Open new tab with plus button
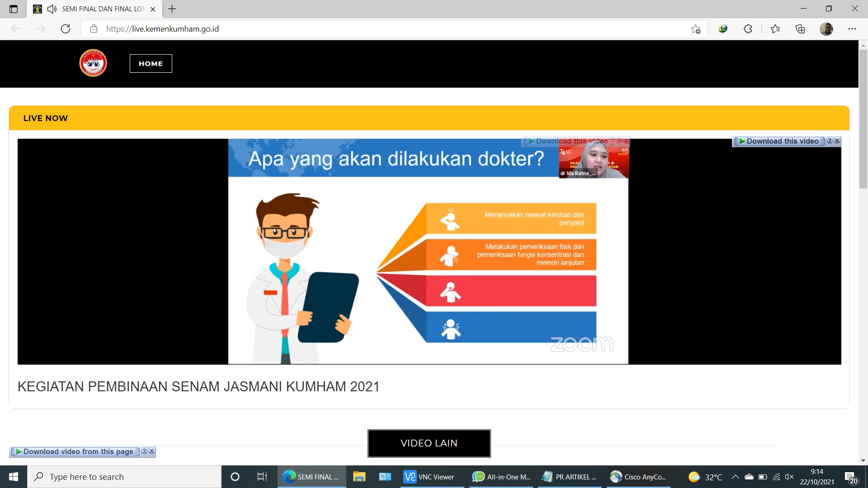Image resolution: width=868 pixels, height=488 pixels. pos(172,9)
